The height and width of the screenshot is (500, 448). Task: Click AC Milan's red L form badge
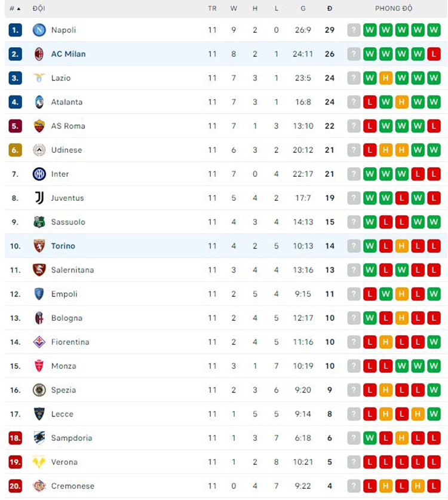coord(434,54)
